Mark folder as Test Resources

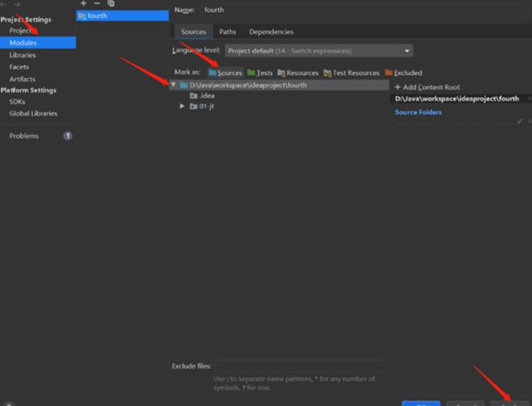pyautogui.click(x=351, y=73)
